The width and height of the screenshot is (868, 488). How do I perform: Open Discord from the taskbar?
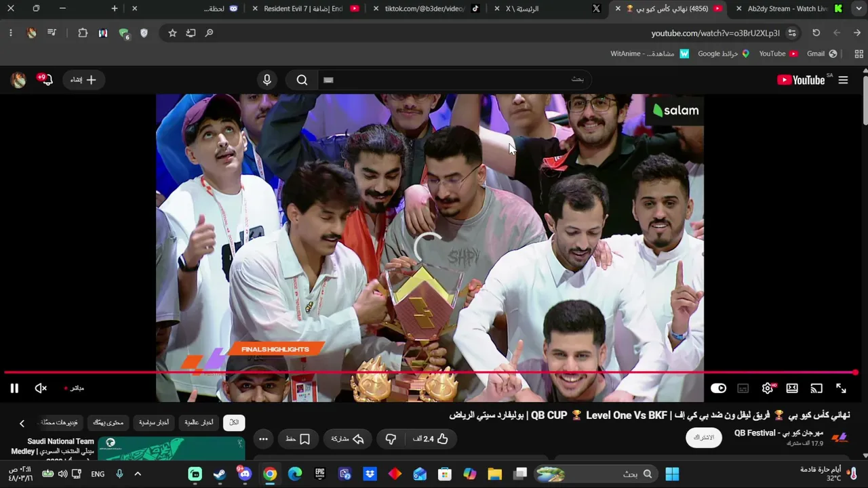(x=244, y=474)
